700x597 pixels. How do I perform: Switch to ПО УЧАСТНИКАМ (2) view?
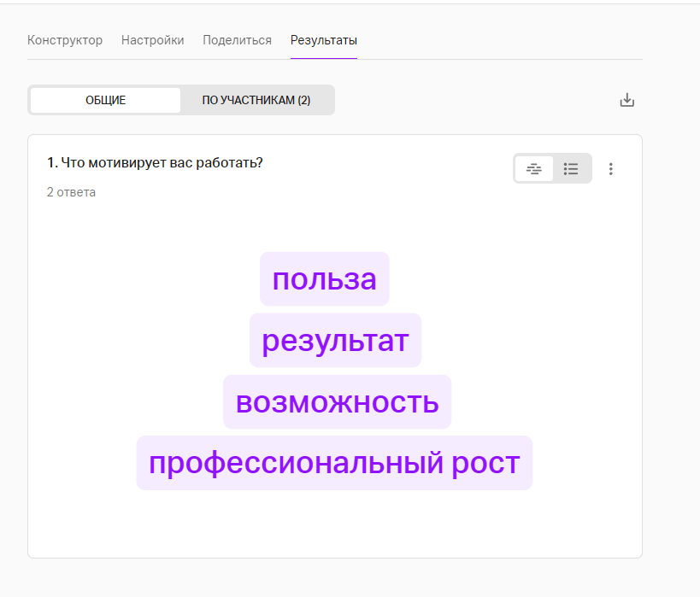[x=256, y=100]
